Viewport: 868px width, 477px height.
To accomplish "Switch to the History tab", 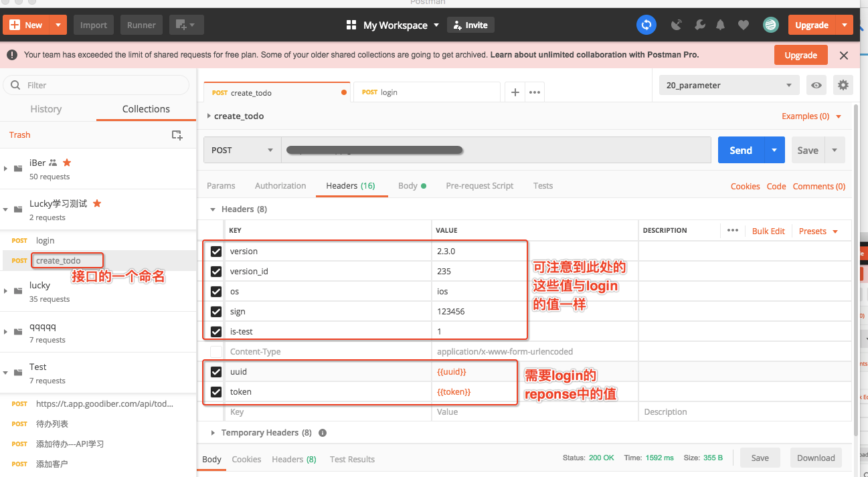I will coord(46,109).
